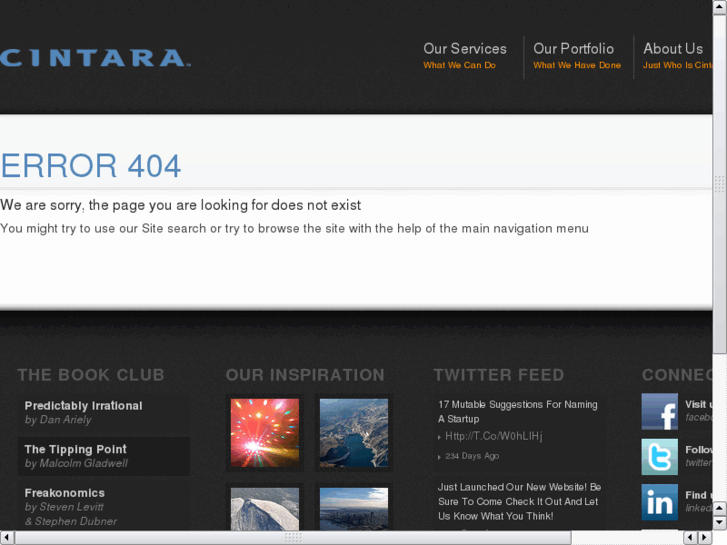Image resolution: width=727 pixels, height=545 pixels.
Task: Click the horizontal scrollbar left arrow at far left
Action: click(x=7, y=538)
